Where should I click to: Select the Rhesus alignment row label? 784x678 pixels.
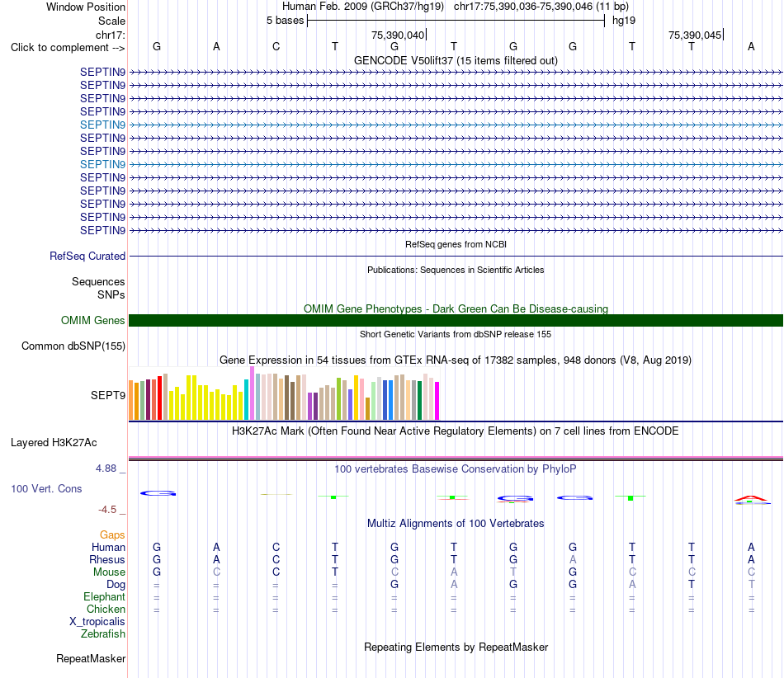coord(107,559)
